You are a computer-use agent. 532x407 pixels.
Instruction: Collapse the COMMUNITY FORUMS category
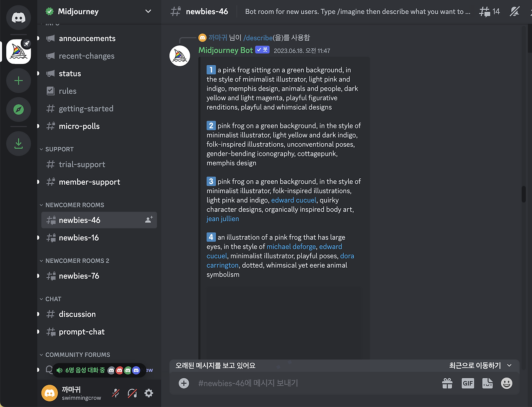point(75,355)
